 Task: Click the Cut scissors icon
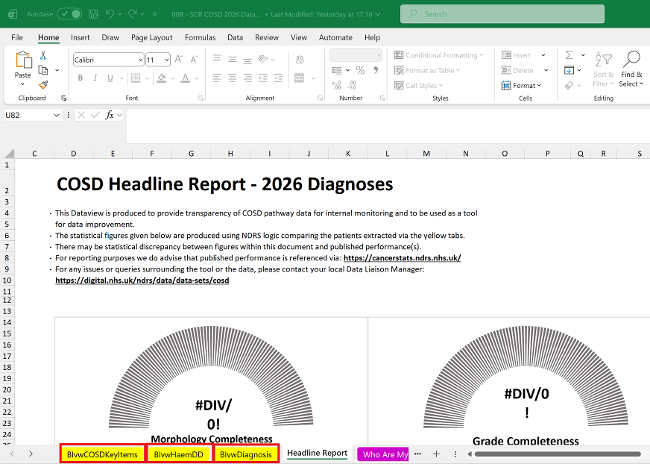point(43,55)
